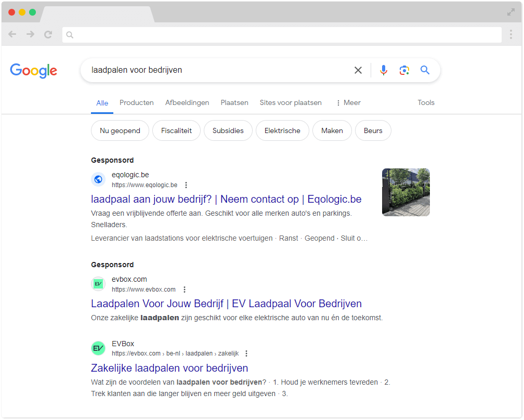Switch to the Afbeeldingen tab

tap(187, 102)
